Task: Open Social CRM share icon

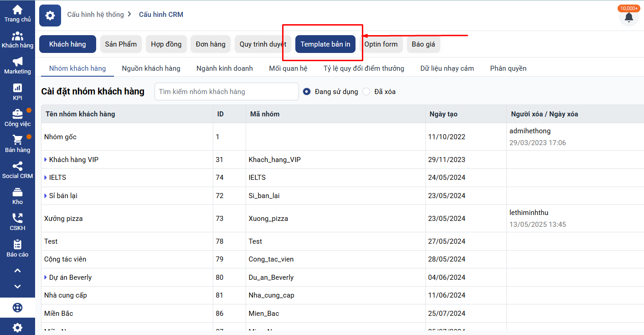Action: coord(17,166)
